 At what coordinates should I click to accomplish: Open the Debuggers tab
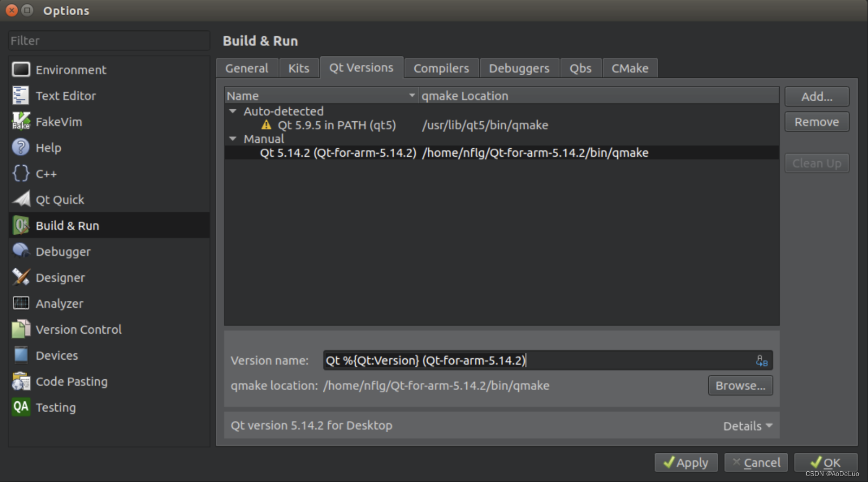[519, 68]
